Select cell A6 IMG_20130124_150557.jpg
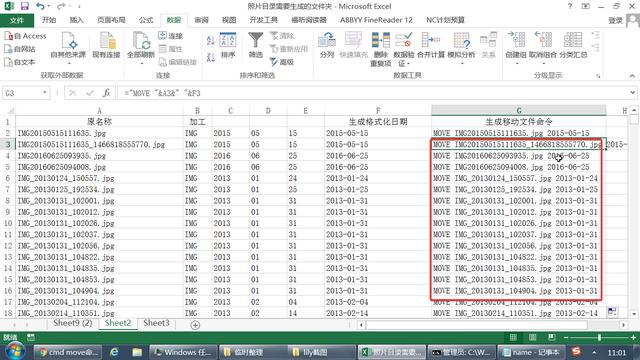Screen dimensions: 640x360 [x=99, y=178]
